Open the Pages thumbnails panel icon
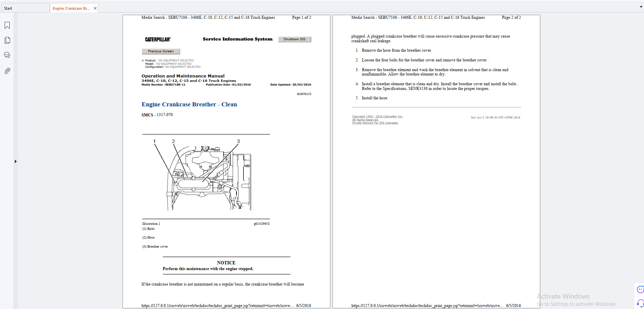The image size is (644, 309). point(7,40)
